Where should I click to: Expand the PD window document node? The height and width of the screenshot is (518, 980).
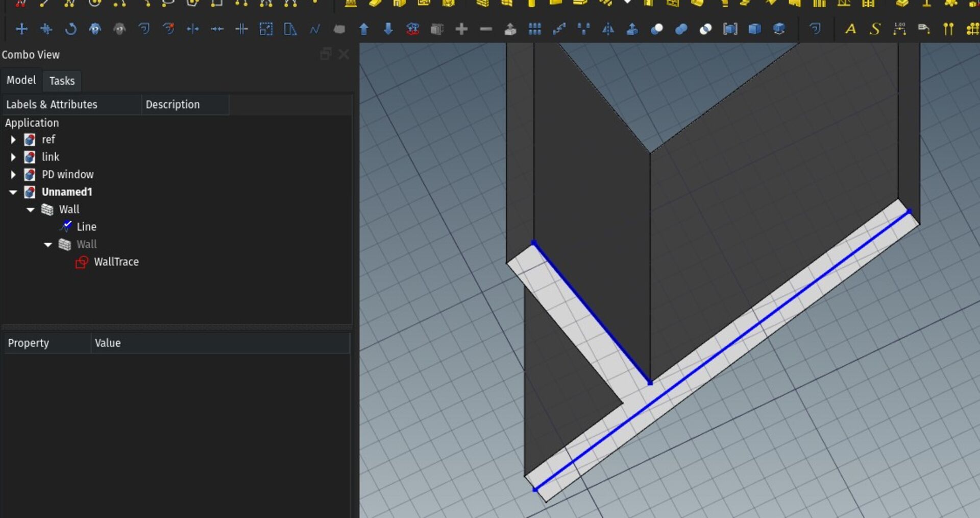point(13,175)
